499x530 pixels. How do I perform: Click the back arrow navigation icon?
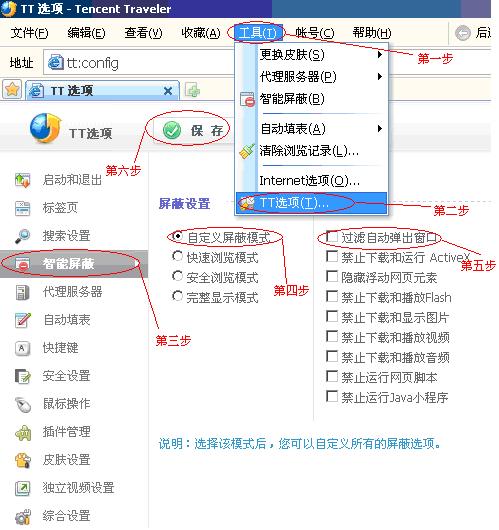[462, 33]
